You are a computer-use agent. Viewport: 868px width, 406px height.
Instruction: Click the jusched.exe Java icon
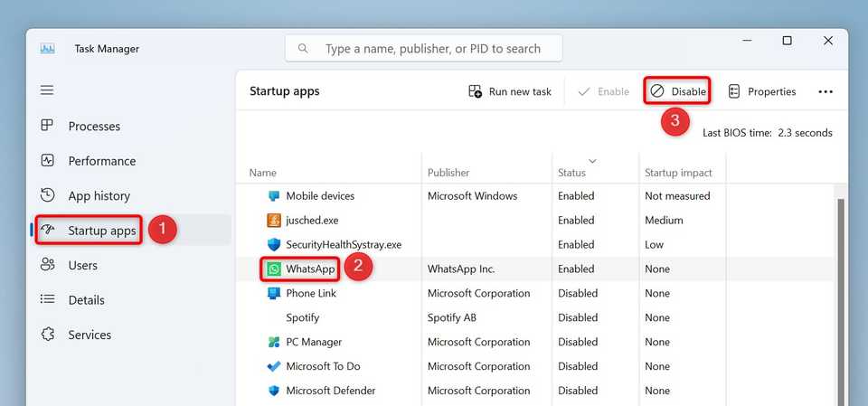click(x=274, y=221)
